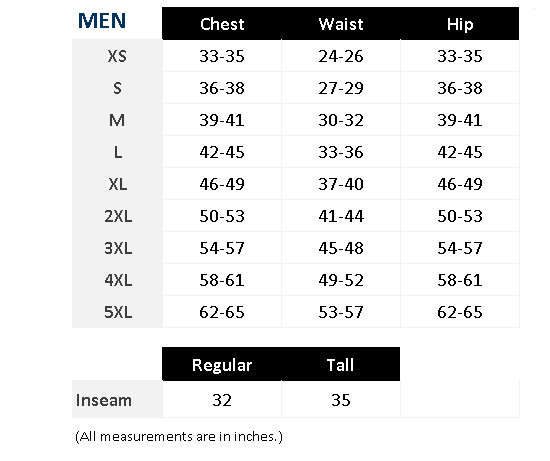Select the 3XL waist value 45-48
This screenshot has width=550, height=461.
pos(341,248)
